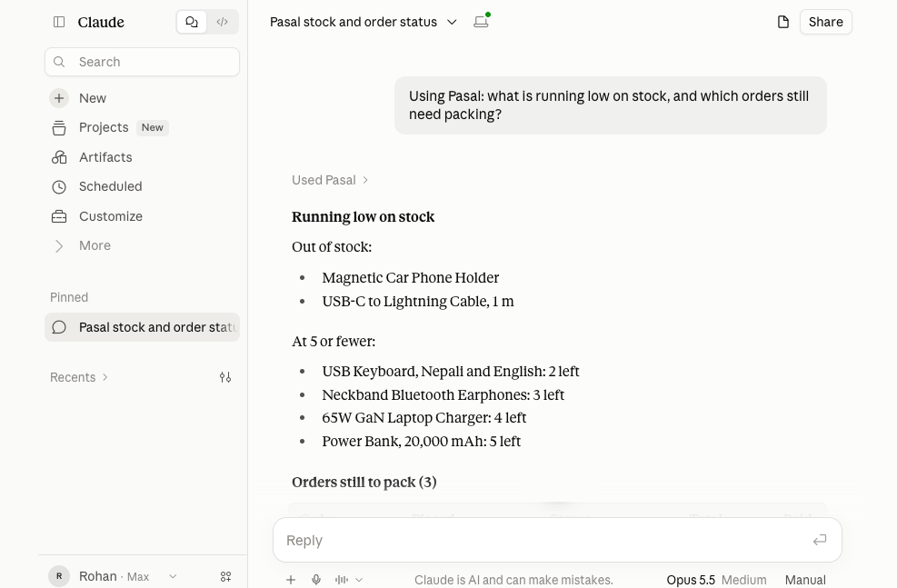Screen dimensions: 897x588
Task: Collapse the sidebar panel icon
Action: click(x=59, y=23)
